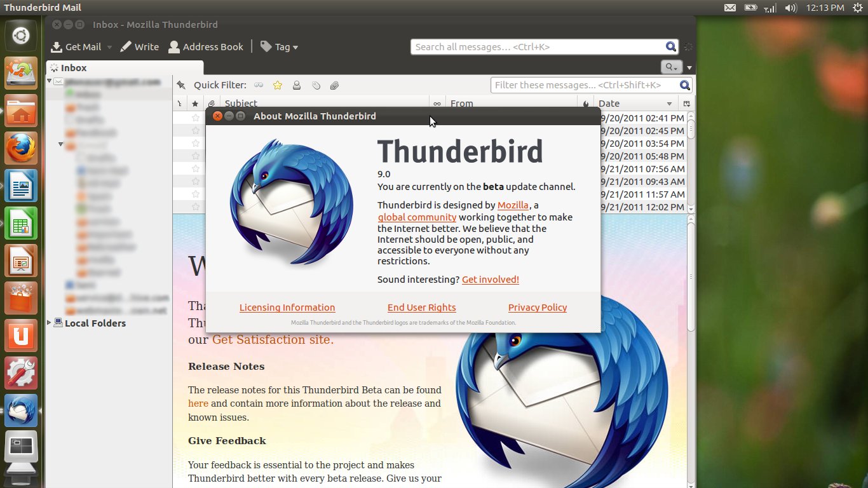Open Ubuntu Software Center launcher icon
The image size is (868, 488).
pyautogui.click(x=21, y=299)
